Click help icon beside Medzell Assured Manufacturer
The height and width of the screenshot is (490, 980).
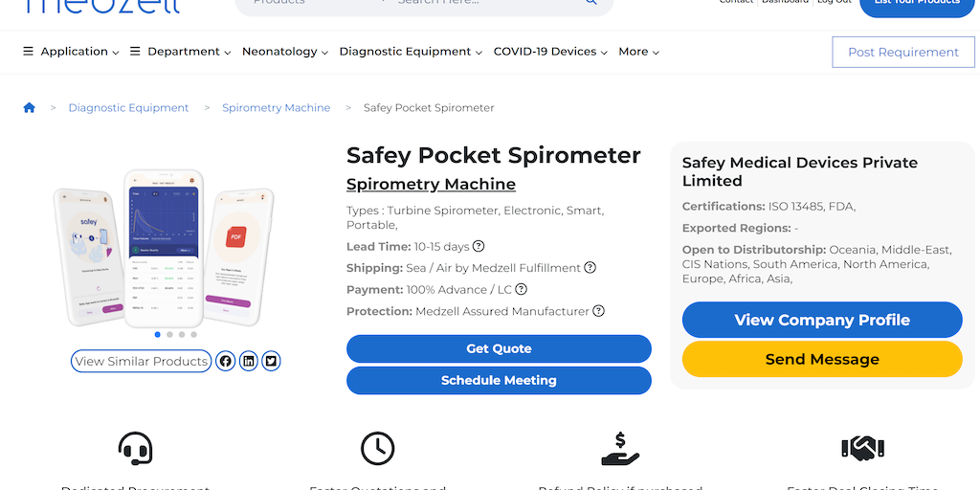pyautogui.click(x=599, y=311)
